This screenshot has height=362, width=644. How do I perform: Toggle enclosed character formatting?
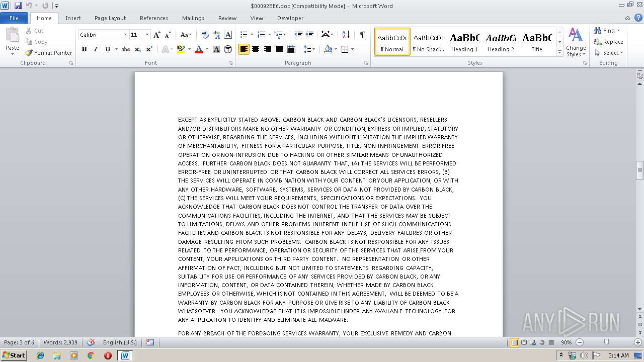click(228, 49)
